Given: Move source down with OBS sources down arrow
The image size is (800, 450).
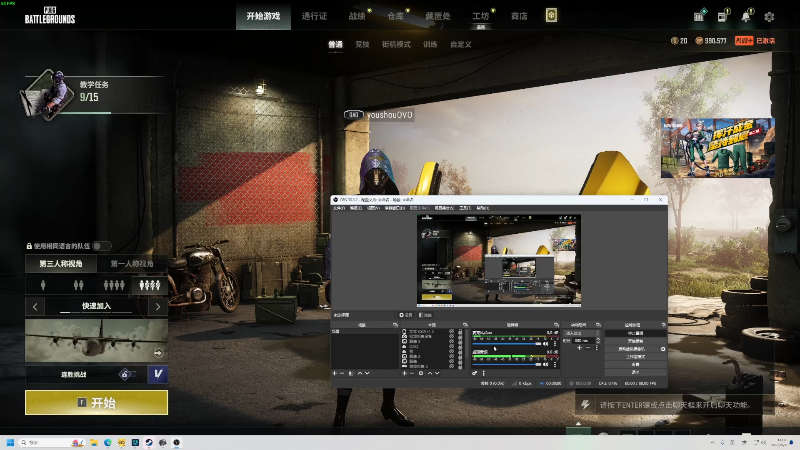Looking at the screenshot, I should coord(437,373).
